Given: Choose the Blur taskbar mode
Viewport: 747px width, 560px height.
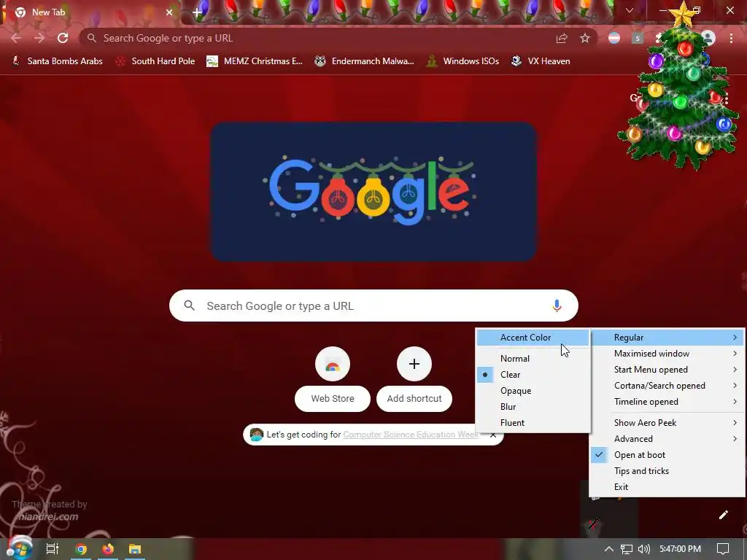Looking at the screenshot, I should tap(533, 407).
